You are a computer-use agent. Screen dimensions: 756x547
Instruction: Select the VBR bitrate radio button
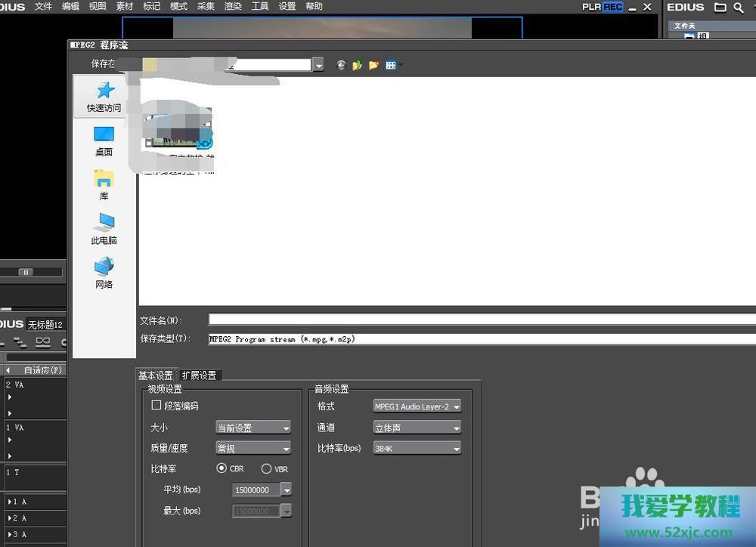[x=266, y=468]
